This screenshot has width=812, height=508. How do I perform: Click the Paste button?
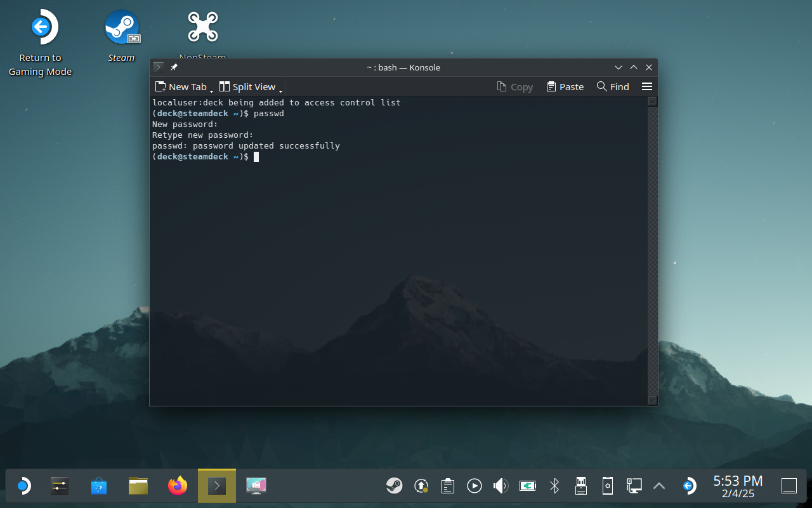pos(565,87)
